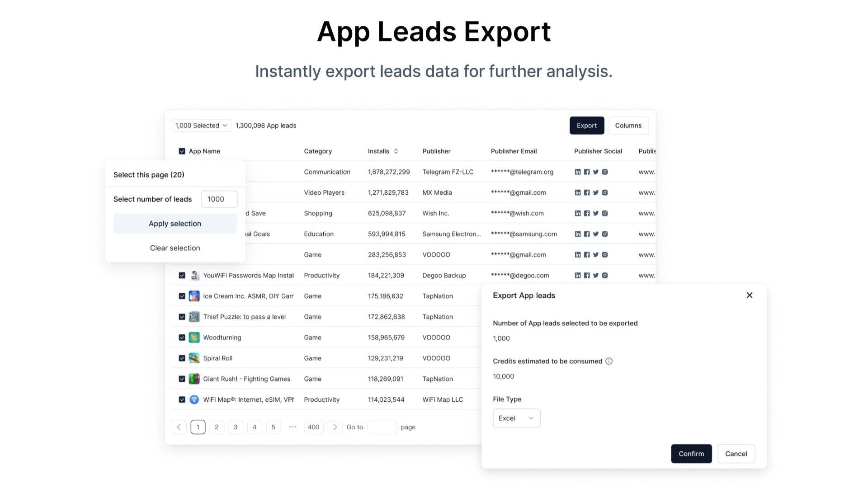Select Apply selection option
The image size is (868, 488).
click(x=175, y=223)
